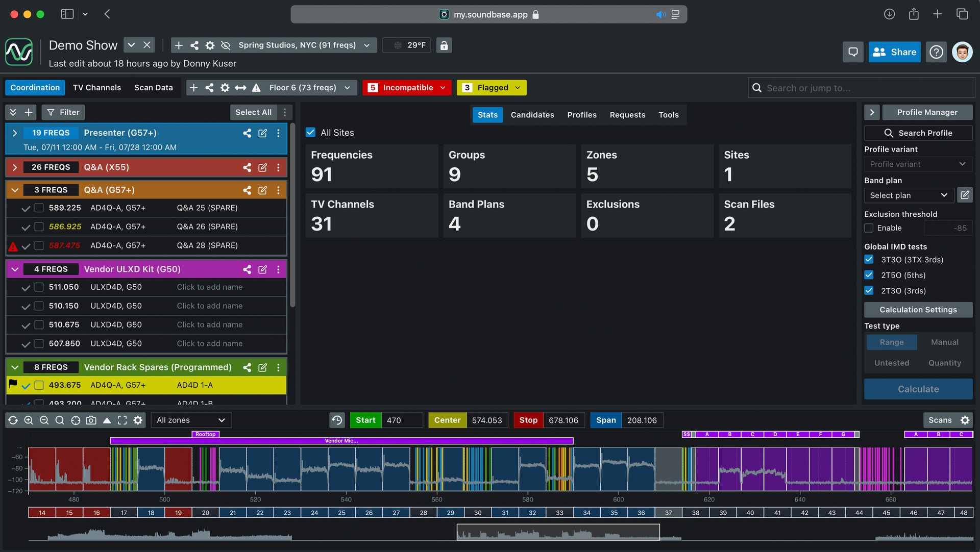Click the Calculate button

pos(918,389)
